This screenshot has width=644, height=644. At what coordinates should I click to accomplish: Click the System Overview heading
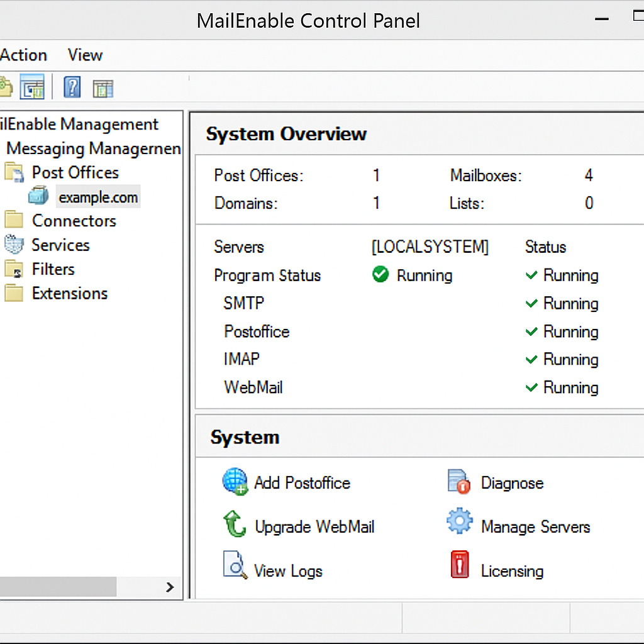click(x=286, y=134)
